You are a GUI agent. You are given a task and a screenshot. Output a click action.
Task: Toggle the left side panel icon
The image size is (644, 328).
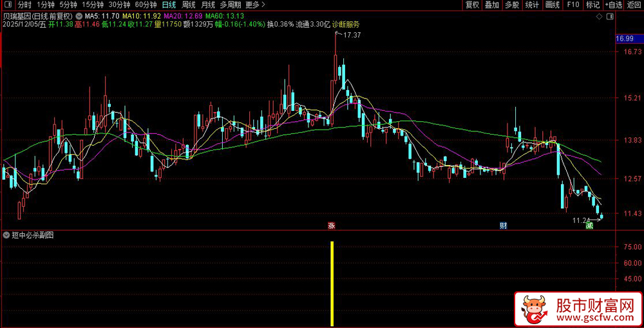click(9, 5)
